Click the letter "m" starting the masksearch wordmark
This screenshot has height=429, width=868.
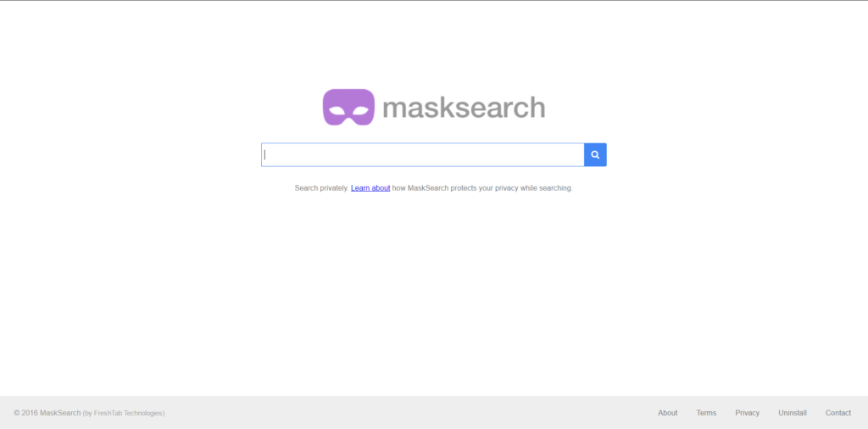pos(395,109)
